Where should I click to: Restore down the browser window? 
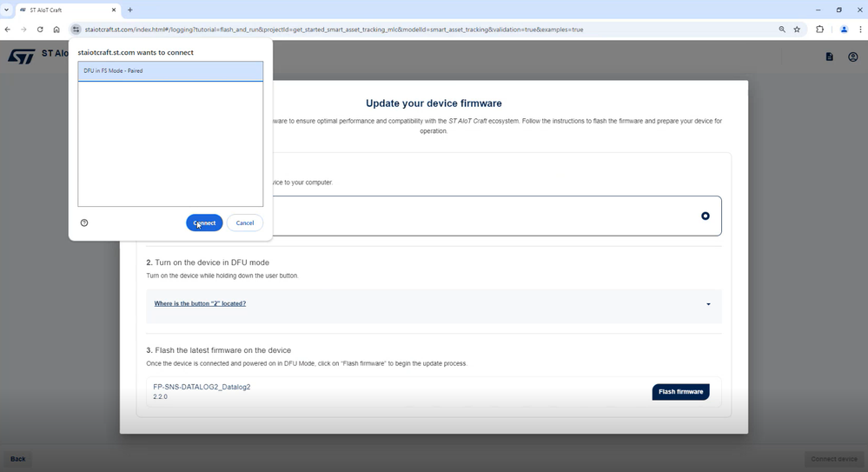point(839,10)
